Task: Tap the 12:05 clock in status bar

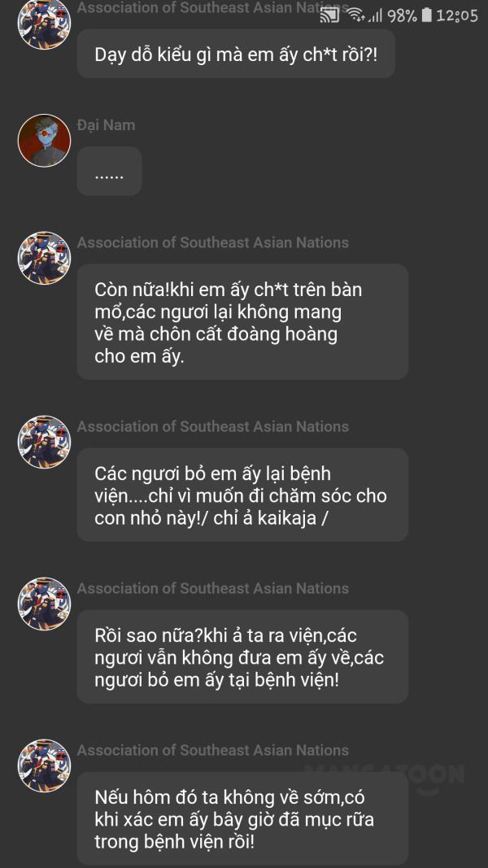Action: pos(457,15)
